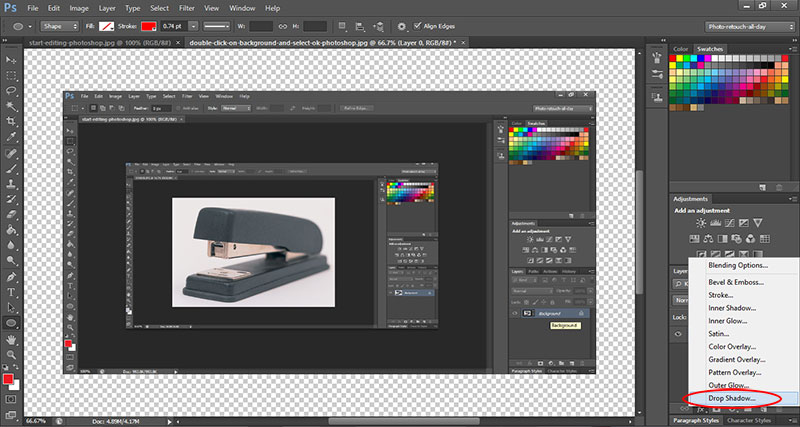800x427 pixels.
Task: Select the Pen tool
Action: [11, 276]
